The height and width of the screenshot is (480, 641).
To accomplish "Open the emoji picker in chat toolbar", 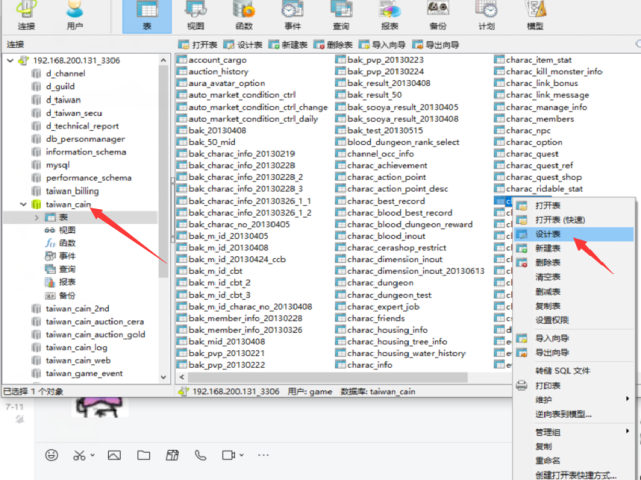I will click(52, 455).
